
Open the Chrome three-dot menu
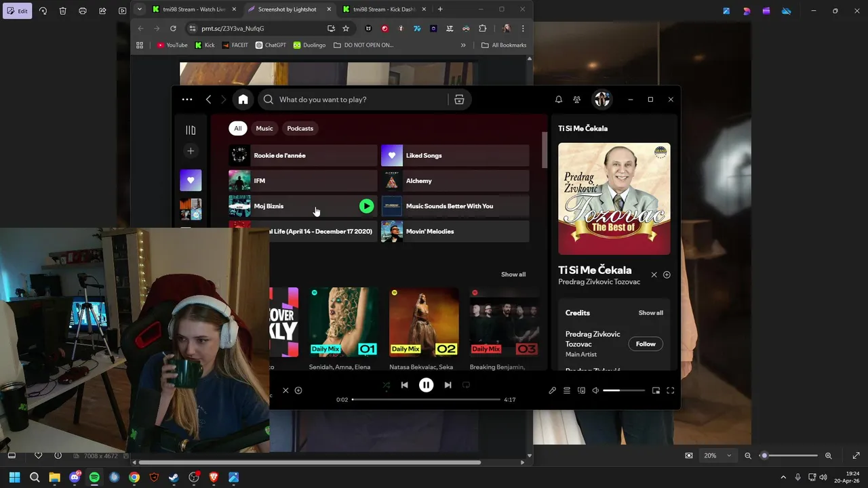point(523,28)
